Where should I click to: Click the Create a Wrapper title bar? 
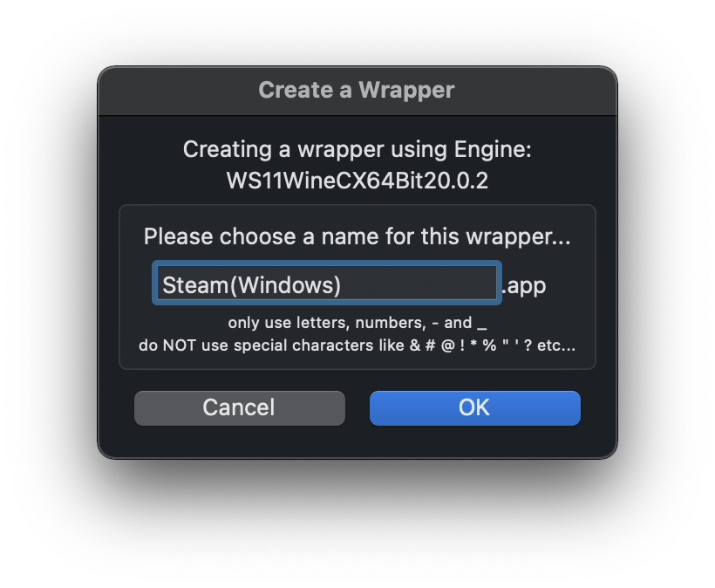click(357, 91)
